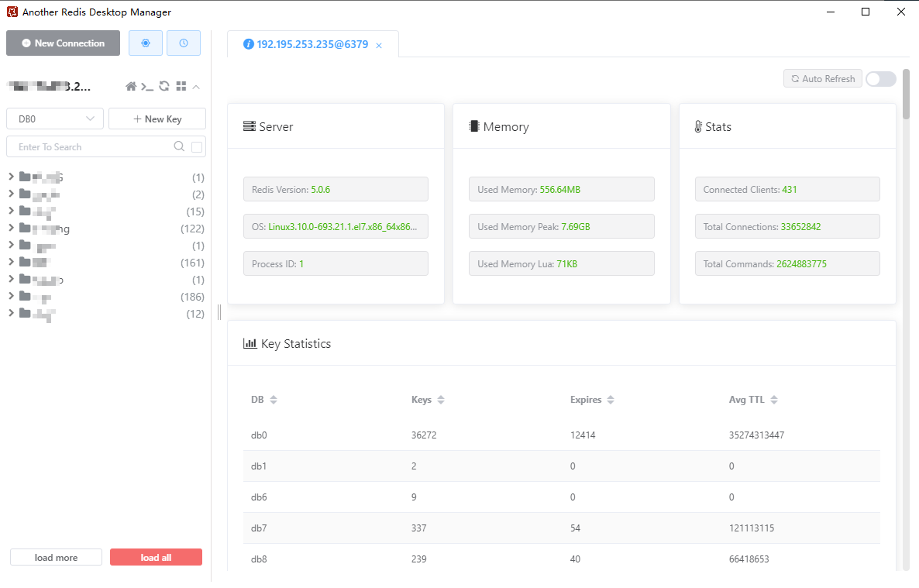This screenshot has height=588, width=919.
Task: Expand the folder containing 186 keys
Action: 11,297
